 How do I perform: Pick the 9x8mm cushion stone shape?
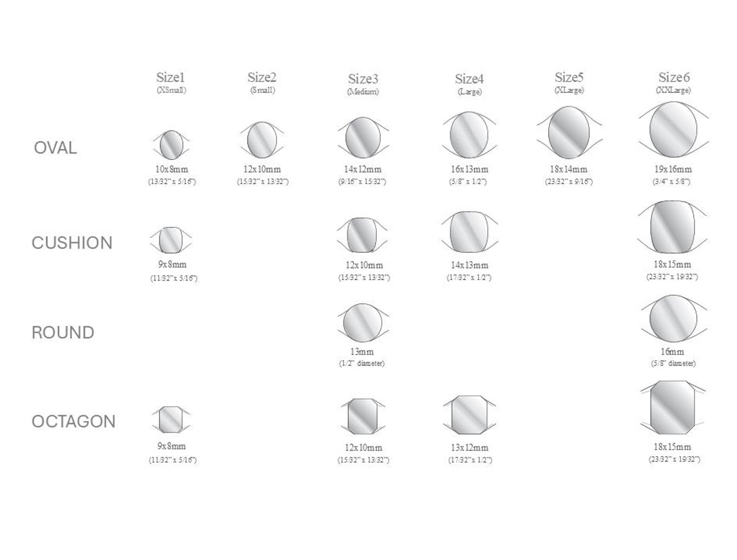click(170, 240)
